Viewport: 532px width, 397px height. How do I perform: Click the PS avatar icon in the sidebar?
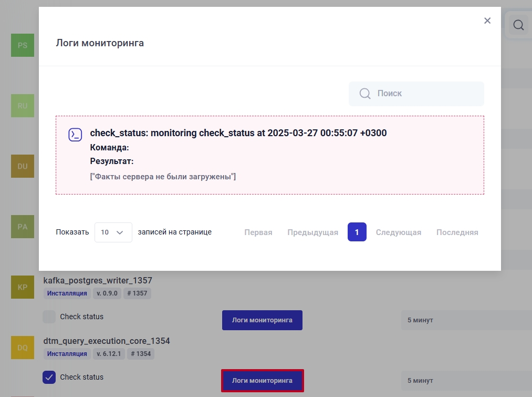[x=22, y=45]
